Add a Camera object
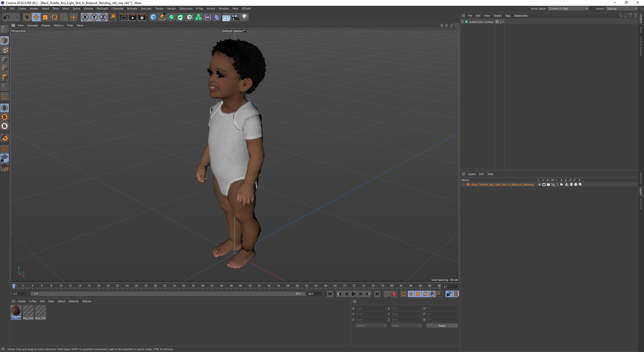Screen dimensions: 644x352 (x=235, y=17)
